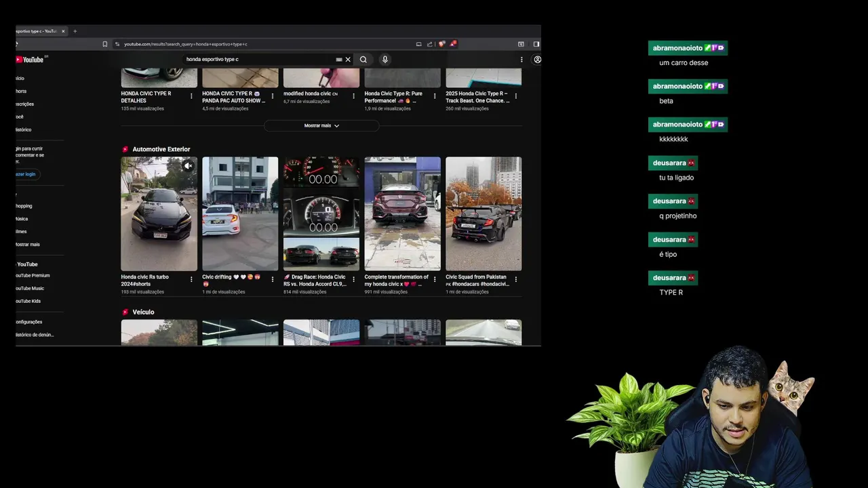This screenshot has width=868, height=488.
Task: Click the search magnifier button
Action: 363,60
